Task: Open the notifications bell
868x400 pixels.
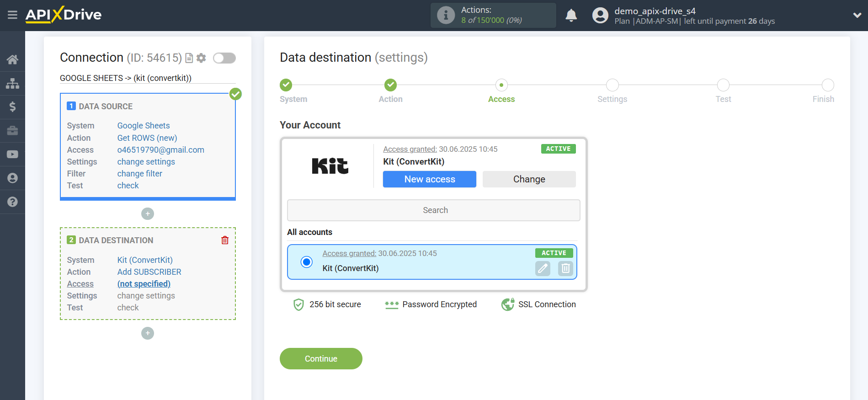Action: pyautogui.click(x=571, y=15)
